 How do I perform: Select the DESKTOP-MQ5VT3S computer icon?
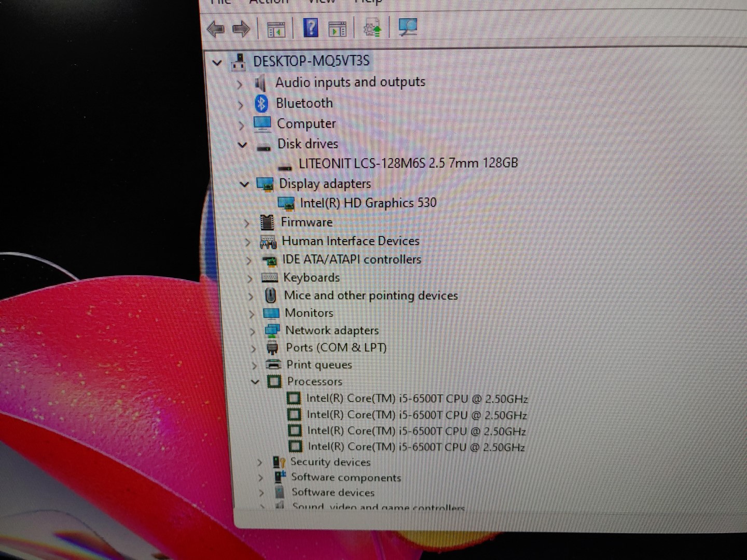[239, 61]
